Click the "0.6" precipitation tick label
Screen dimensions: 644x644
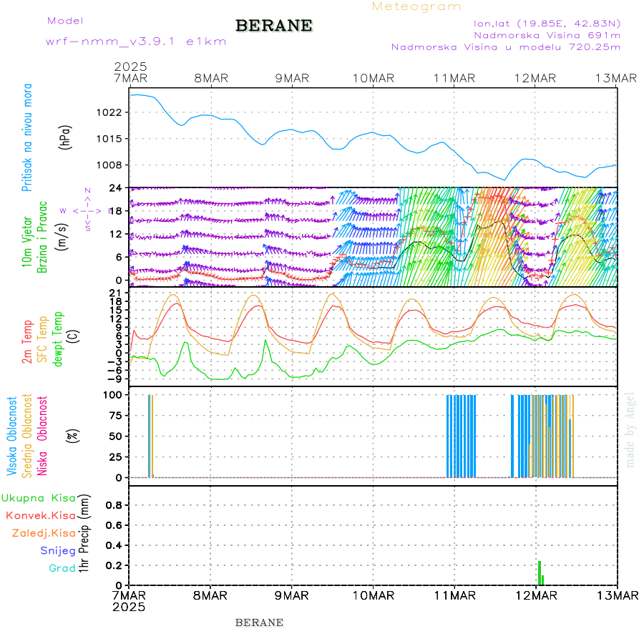click(x=114, y=525)
